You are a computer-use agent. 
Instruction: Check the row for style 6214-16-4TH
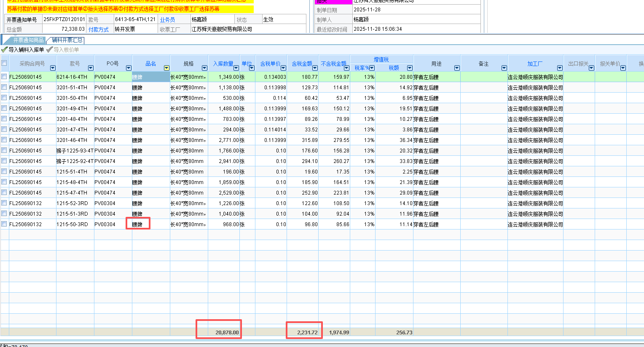4,77
